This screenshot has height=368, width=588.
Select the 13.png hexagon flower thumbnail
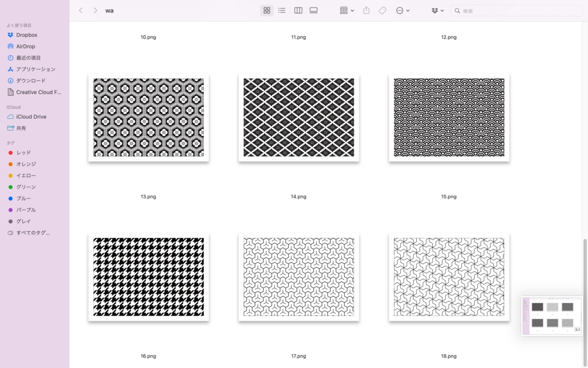point(149,117)
